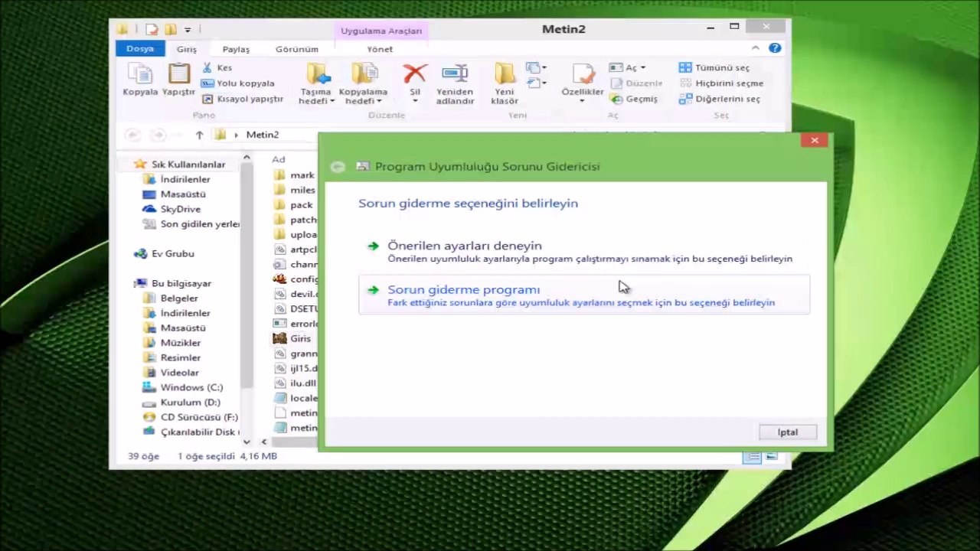Open the Dosya (file) menu tab
The width and height of the screenshot is (980, 551).
point(140,48)
